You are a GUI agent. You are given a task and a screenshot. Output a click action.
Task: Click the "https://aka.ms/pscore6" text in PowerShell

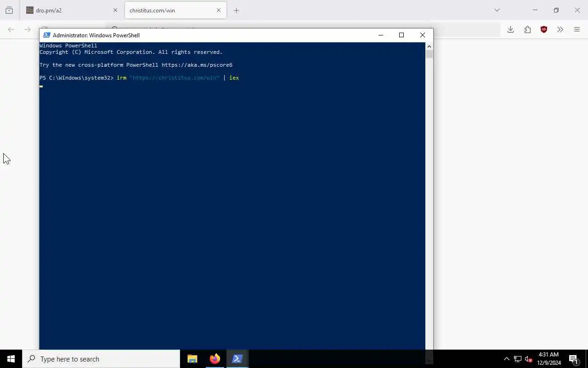197,65
